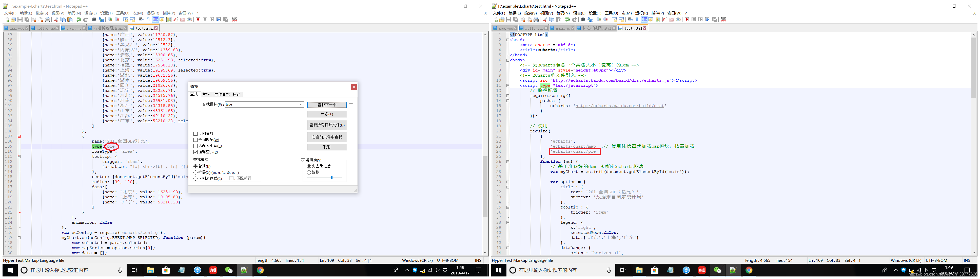Collapse fold marker at line 6 body tag
Screen dimensions: 980x279
pyautogui.click(x=507, y=60)
